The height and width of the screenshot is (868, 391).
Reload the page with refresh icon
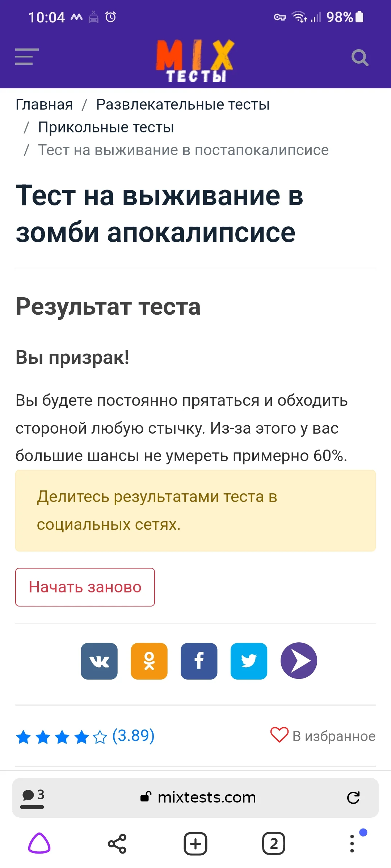(354, 797)
